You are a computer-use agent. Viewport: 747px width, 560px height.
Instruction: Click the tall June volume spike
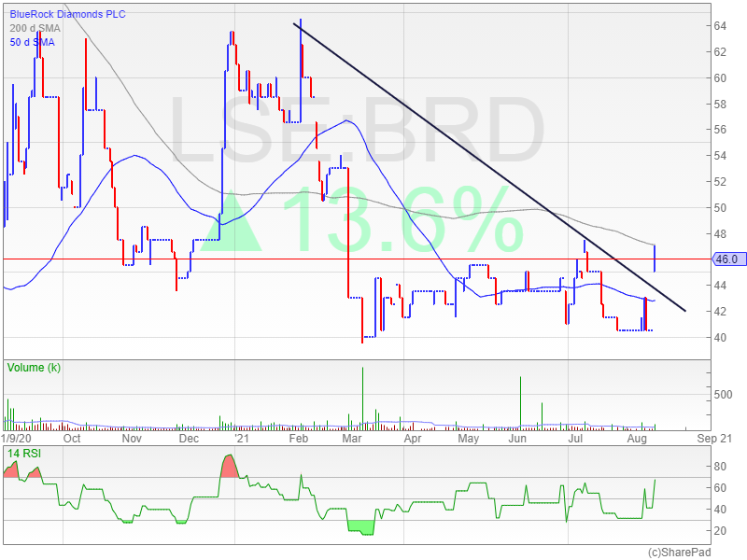(520, 403)
